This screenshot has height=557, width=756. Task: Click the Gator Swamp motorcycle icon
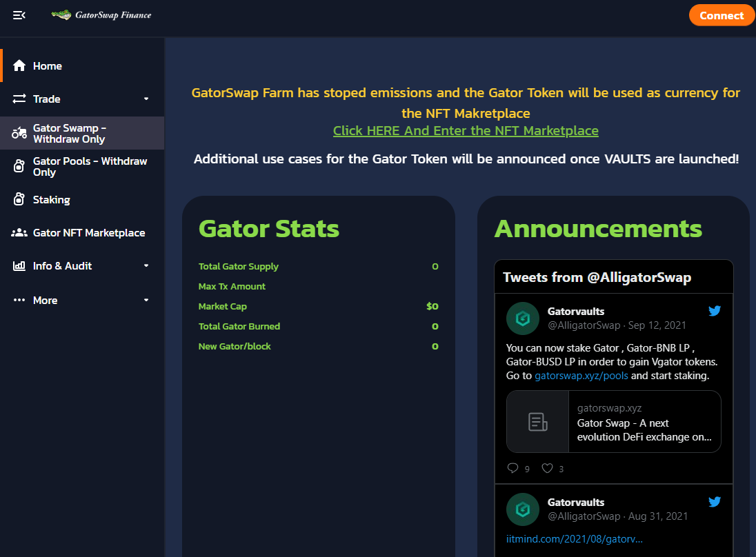point(19,132)
